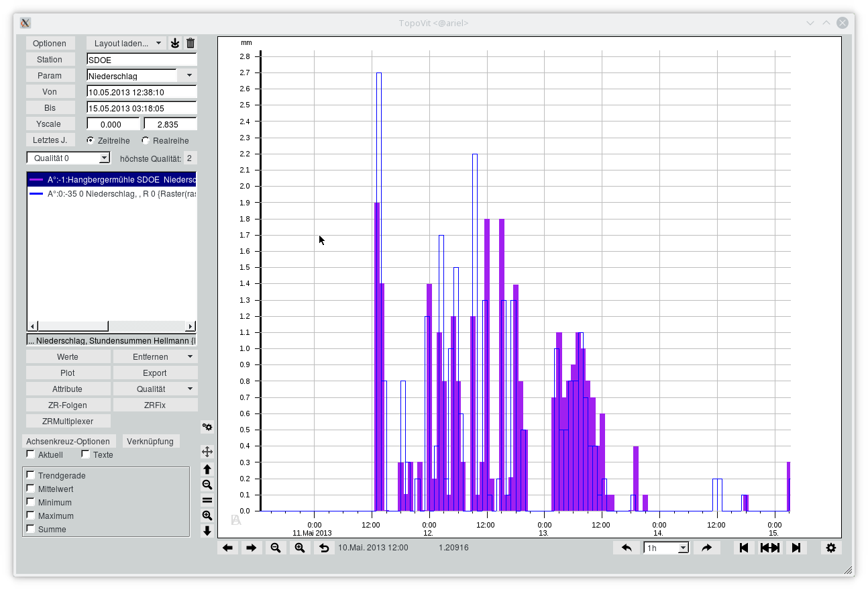868x590 pixels.
Task: Click the Werte button
Action: [68, 357]
